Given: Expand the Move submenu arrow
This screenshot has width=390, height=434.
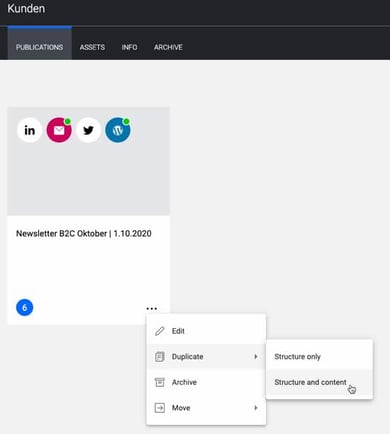Looking at the screenshot, I should (x=256, y=408).
